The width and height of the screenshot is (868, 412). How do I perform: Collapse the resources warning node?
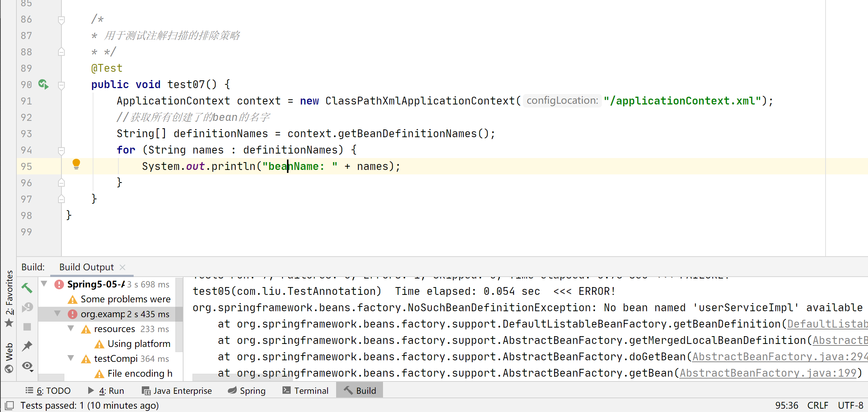(x=71, y=329)
